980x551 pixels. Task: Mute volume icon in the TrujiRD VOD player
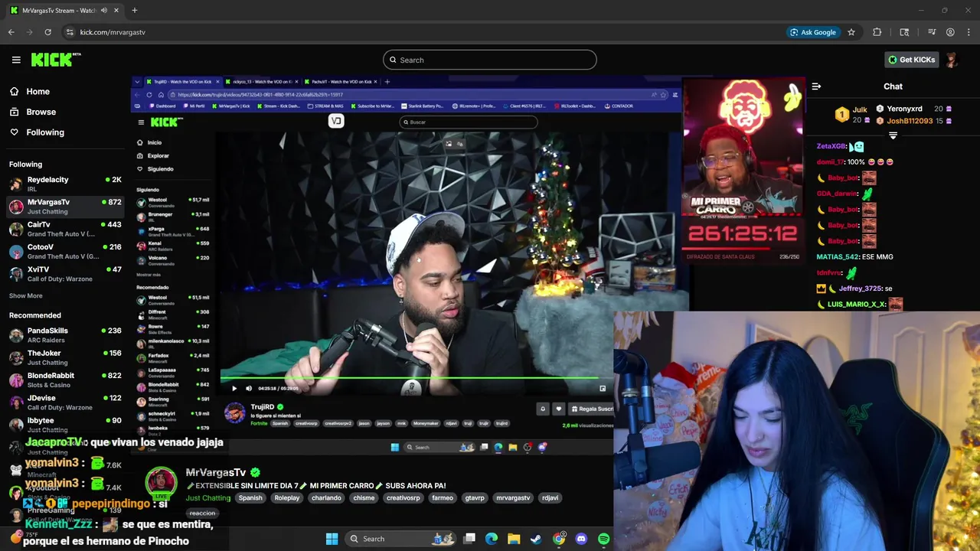(248, 388)
